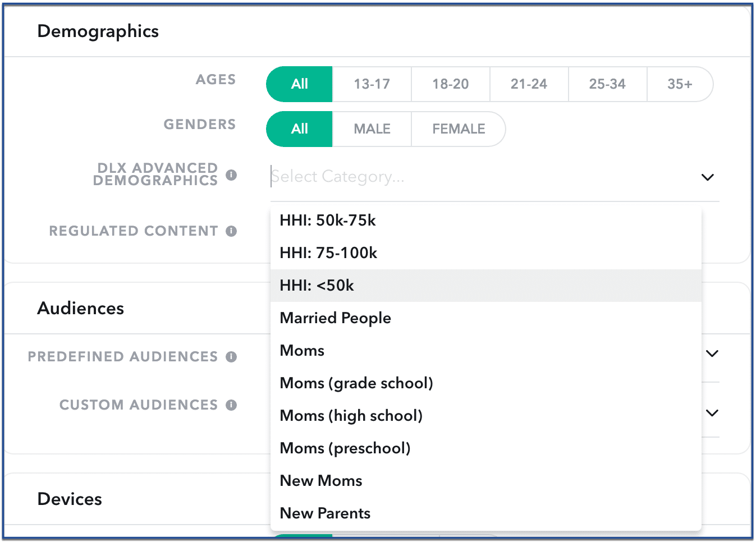Select the 18-20 age range
The width and height of the screenshot is (756, 542).
pos(451,84)
